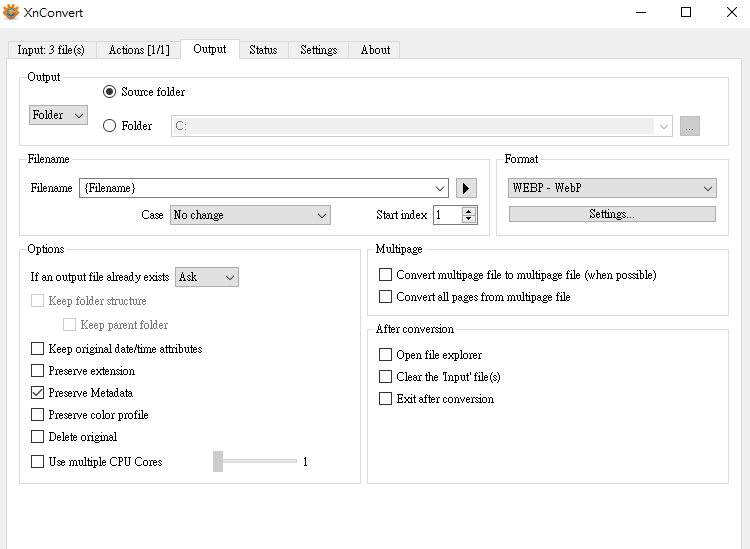Expand the Case 'No change' dropdown
The image size is (750, 549).
(x=249, y=215)
